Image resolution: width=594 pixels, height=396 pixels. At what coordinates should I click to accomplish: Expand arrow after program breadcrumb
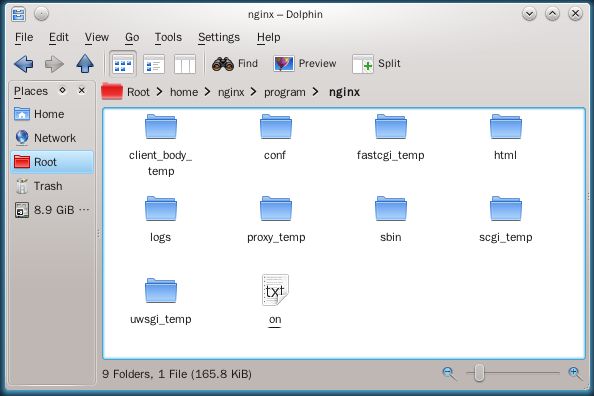[x=316, y=92]
